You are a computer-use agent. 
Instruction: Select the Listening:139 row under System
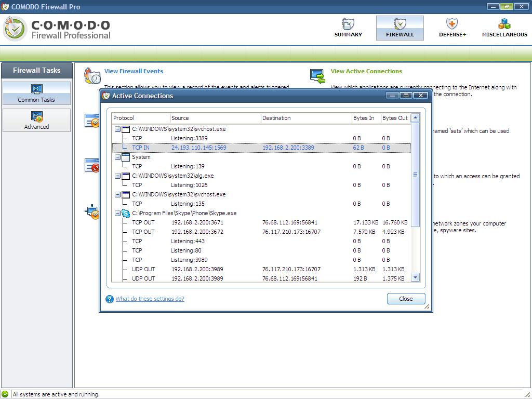pos(261,166)
